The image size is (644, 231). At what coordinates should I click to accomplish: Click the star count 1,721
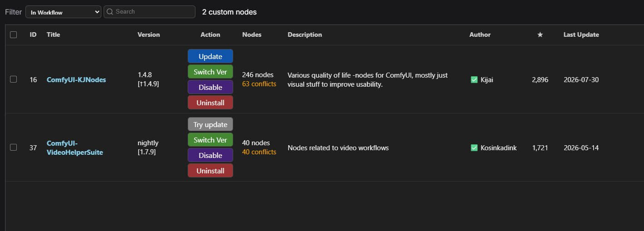(540, 148)
